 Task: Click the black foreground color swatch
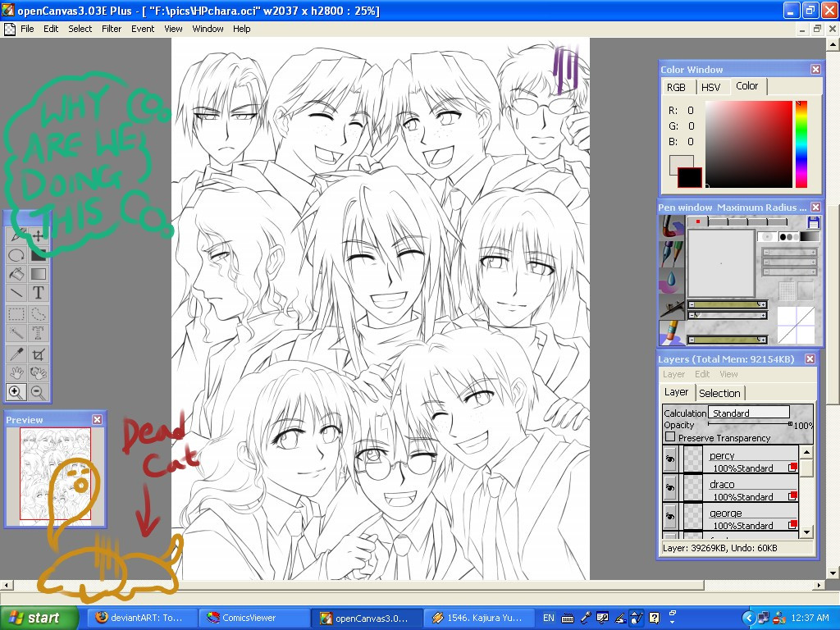689,177
